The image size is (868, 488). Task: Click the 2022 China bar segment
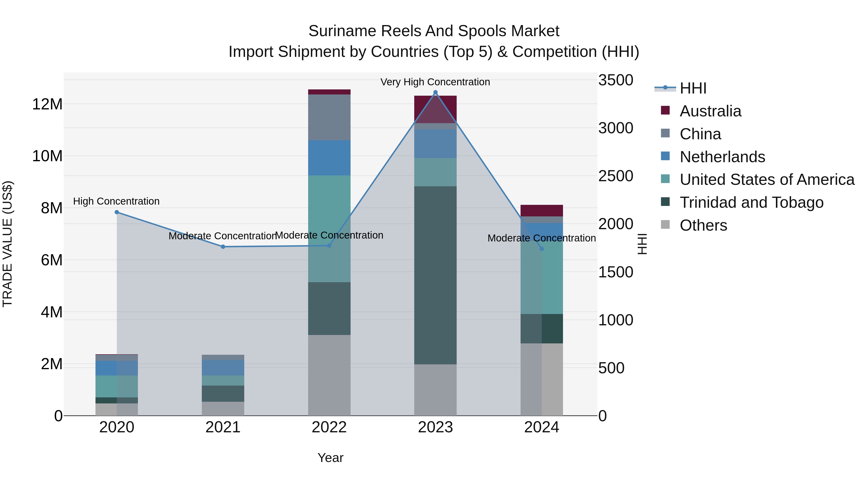tap(329, 118)
